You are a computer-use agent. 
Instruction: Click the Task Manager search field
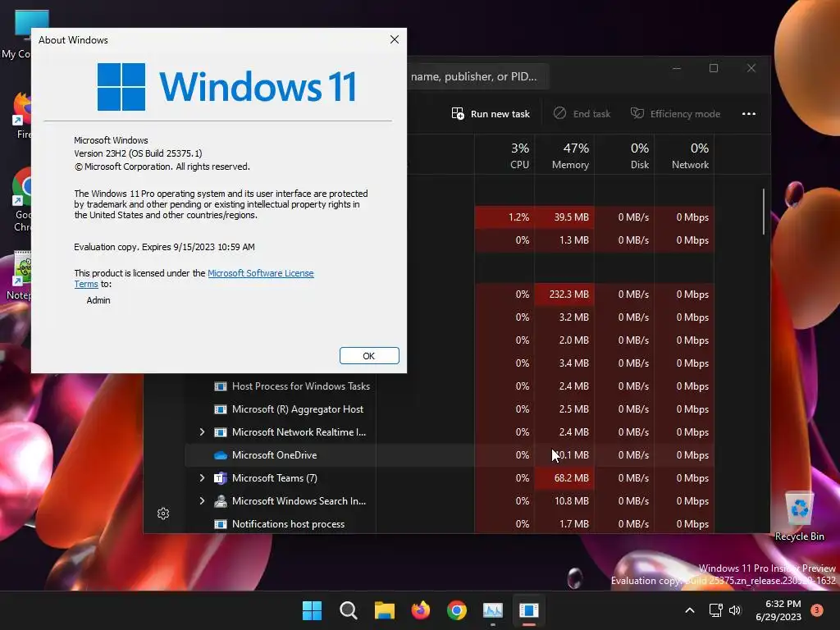click(477, 76)
